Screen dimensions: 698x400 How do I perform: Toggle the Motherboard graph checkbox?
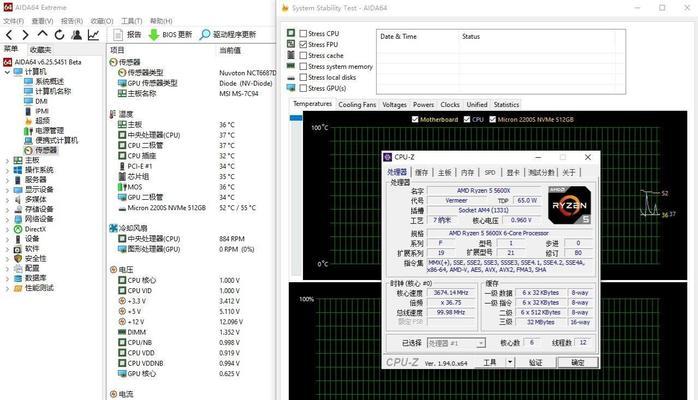415,119
